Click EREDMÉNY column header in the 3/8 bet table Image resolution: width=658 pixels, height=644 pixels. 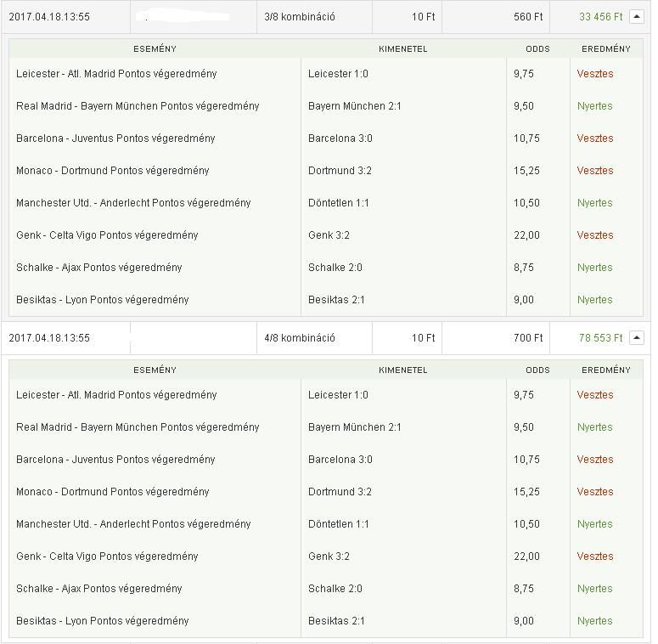click(606, 49)
